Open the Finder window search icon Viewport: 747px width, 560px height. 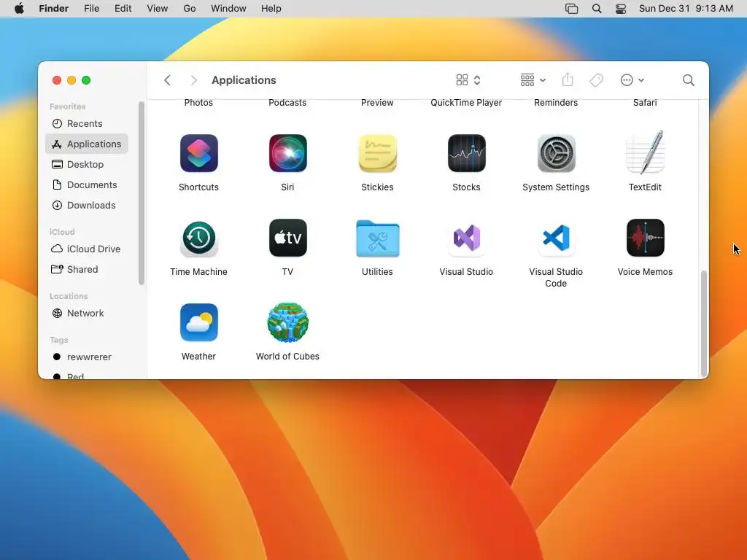688,80
